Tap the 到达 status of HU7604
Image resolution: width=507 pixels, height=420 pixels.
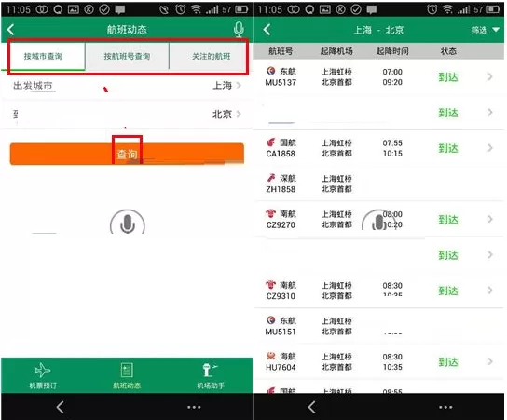[448, 362]
